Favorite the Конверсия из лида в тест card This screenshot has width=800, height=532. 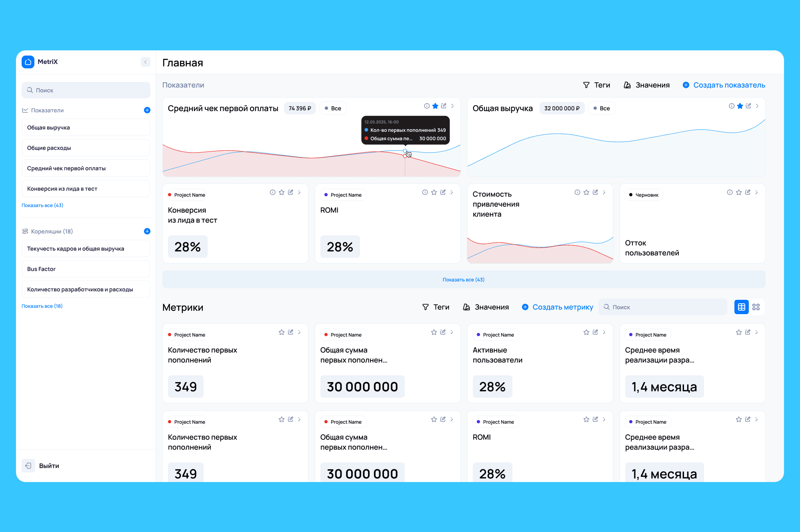click(x=282, y=192)
